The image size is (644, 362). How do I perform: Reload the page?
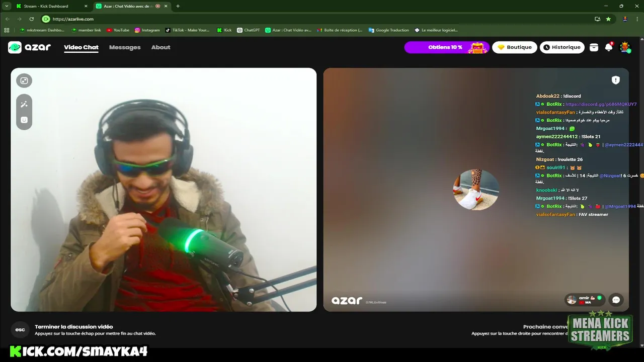click(31, 19)
